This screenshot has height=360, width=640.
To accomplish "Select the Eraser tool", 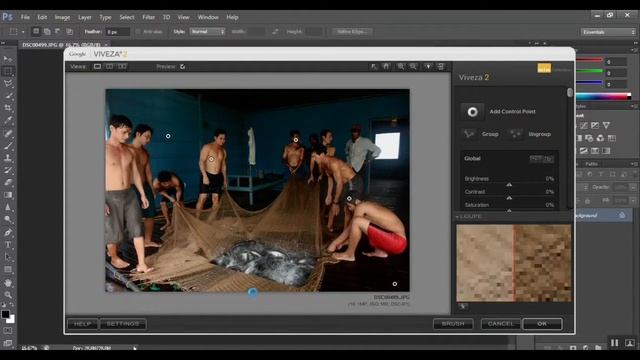I will point(8,182).
